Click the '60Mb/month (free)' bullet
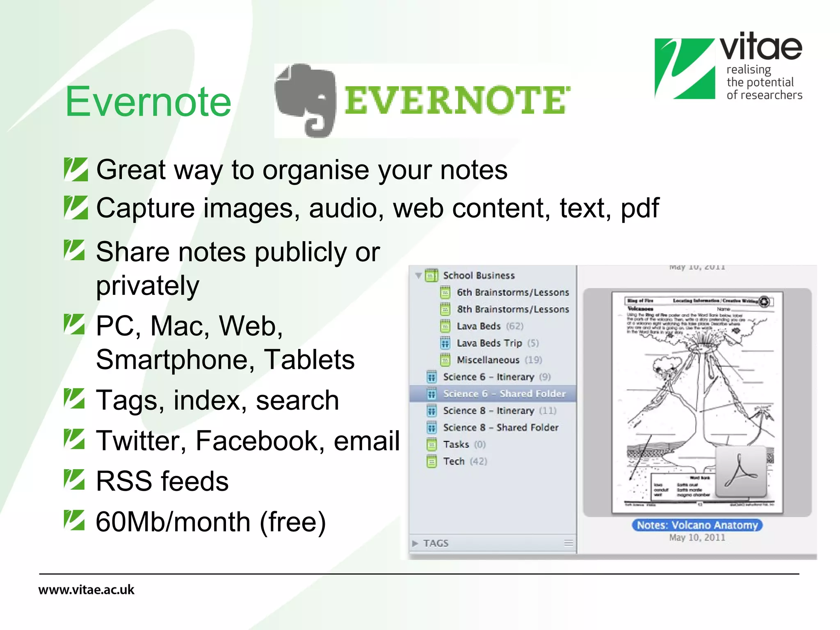 pos(211,522)
